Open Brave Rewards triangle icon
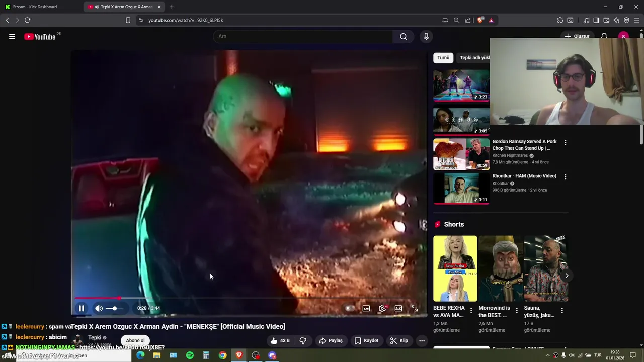Screen dimensions: 644x362 coord(491,20)
